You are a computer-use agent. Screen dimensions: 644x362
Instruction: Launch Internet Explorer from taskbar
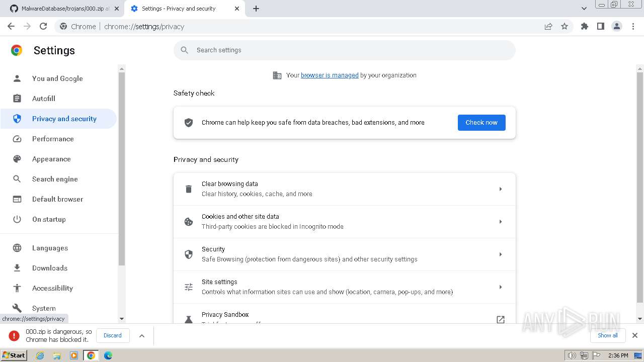(40, 355)
